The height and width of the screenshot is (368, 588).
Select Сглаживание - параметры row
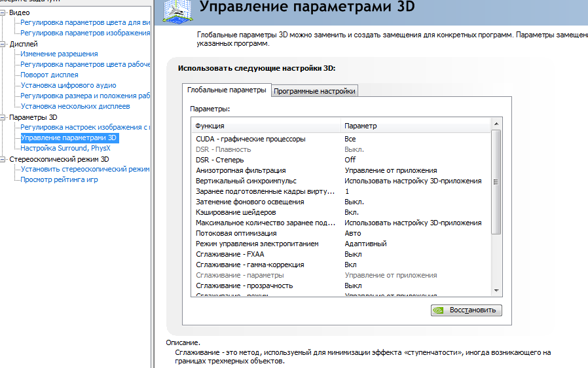pyautogui.click(x=341, y=276)
